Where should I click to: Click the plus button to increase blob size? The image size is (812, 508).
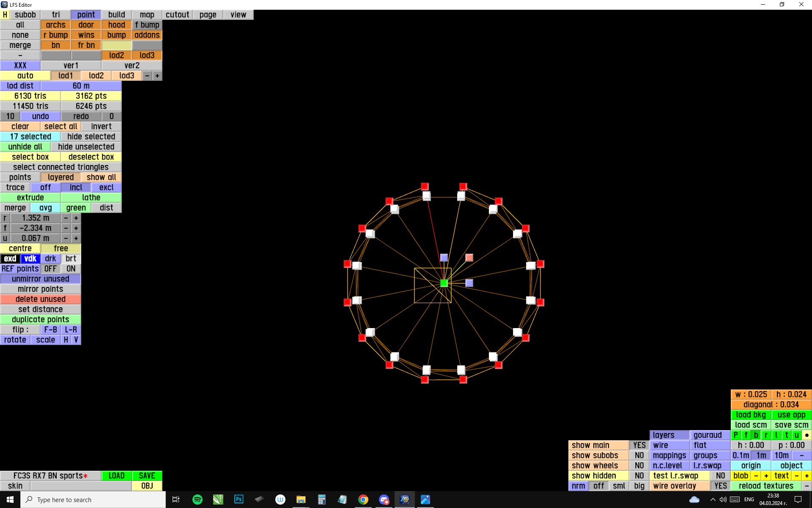coord(766,476)
